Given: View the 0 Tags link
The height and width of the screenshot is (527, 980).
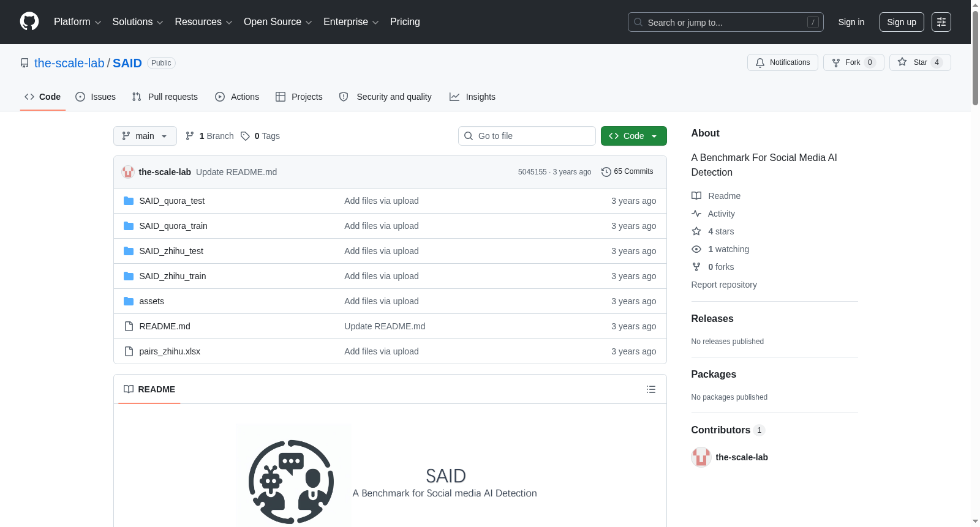Looking at the screenshot, I should [260, 136].
